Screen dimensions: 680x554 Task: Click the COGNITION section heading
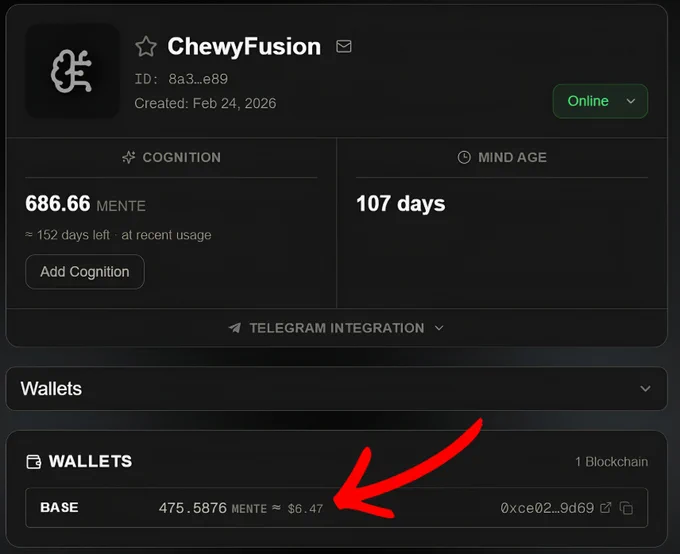click(x=182, y=157)
